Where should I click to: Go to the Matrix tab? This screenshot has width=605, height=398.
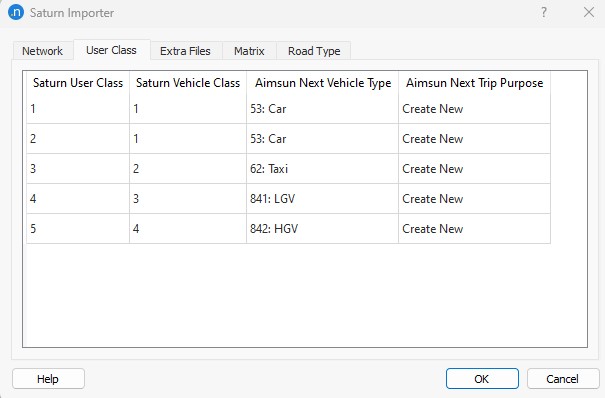click(x=249, y=51)
